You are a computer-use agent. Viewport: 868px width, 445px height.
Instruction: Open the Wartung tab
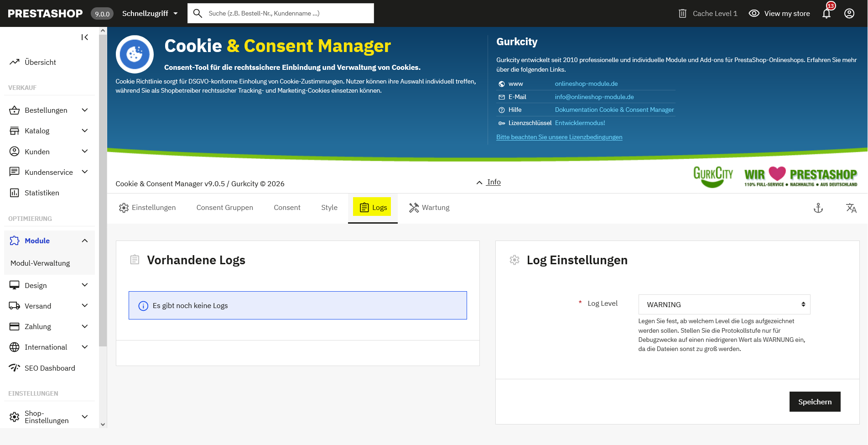(x=429, y=208)
